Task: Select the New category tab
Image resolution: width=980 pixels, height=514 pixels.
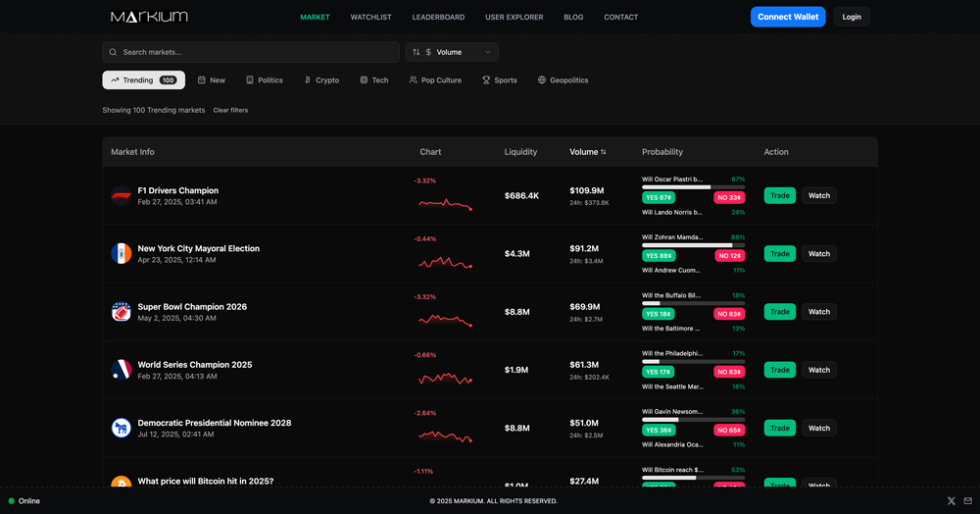Action: 212,80
